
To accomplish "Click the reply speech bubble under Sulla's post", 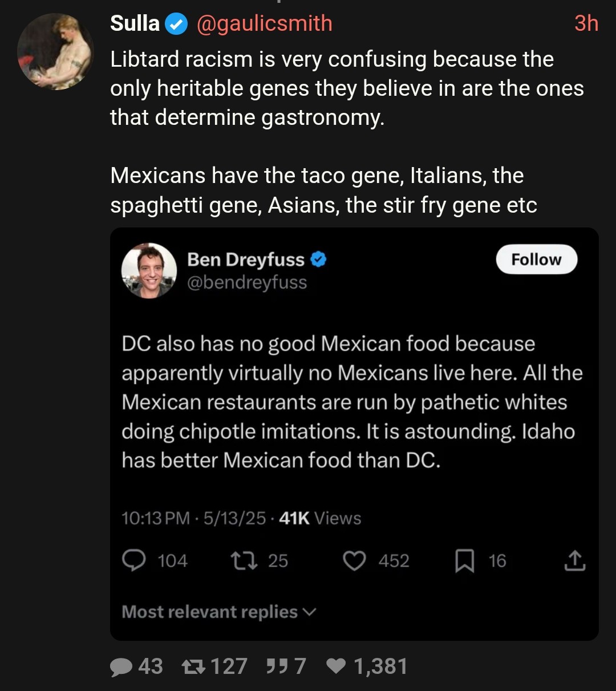I will click(x=121, y=666).
